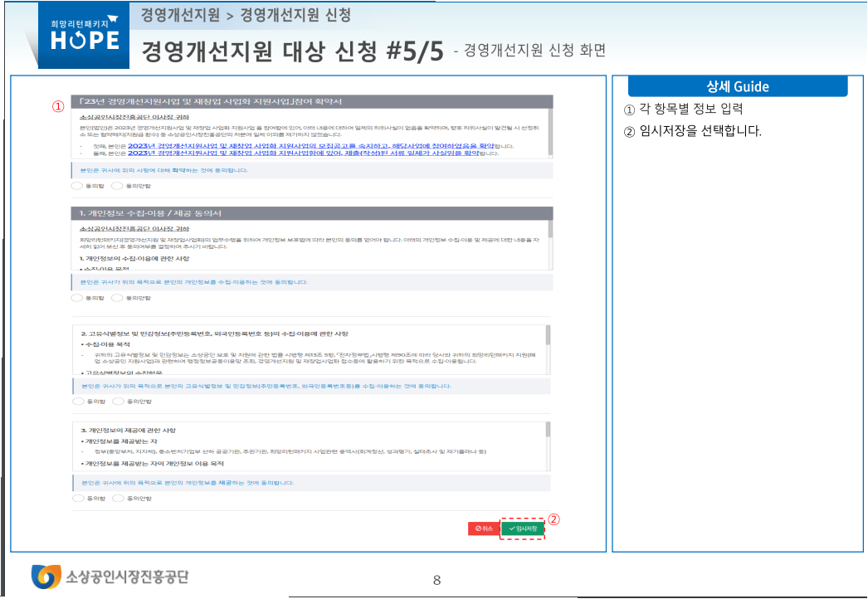Click the 임시저장 save button
Image resolution: width=868 pixels, height=599 pixels.
[x=524, y=529]
